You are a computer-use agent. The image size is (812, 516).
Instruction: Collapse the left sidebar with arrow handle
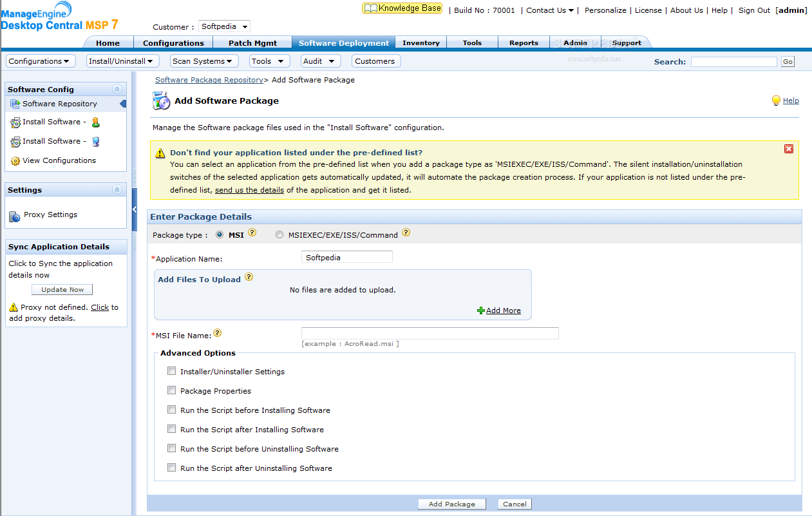[135, 209]
